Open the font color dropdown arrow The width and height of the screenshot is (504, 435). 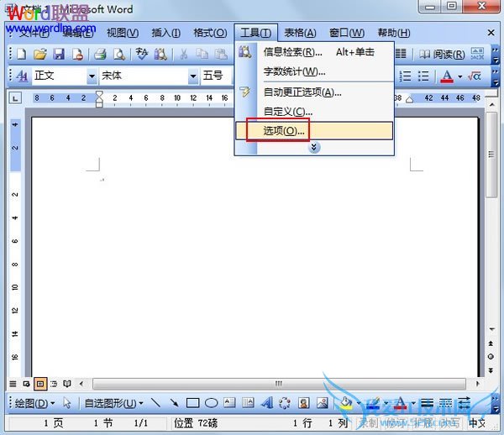(460, 76)
